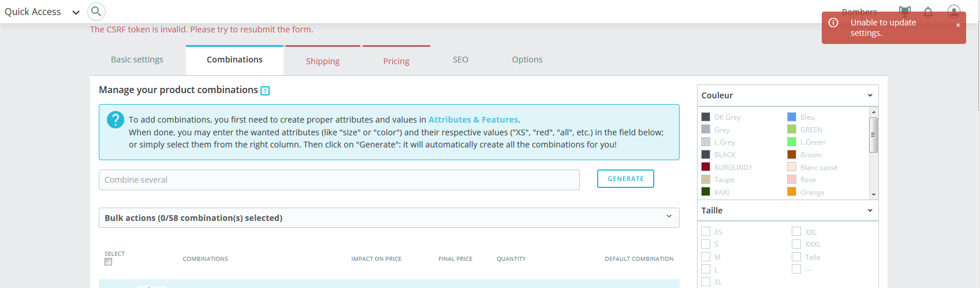Click the help icon beside 'Manage your product combinations'

coord(265,91)
